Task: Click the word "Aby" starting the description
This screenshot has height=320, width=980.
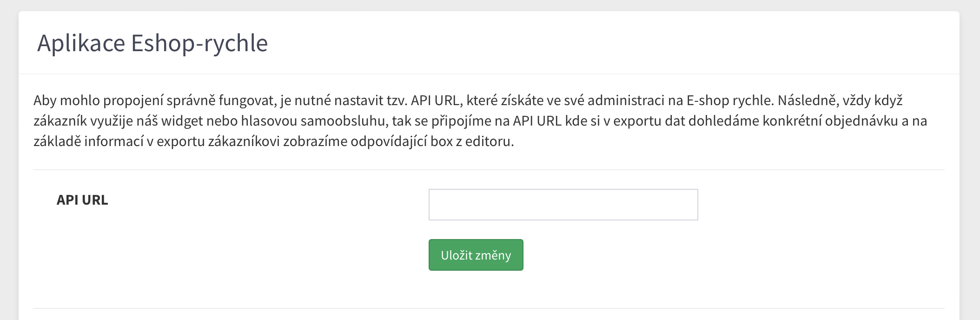Action: point(45,100)
